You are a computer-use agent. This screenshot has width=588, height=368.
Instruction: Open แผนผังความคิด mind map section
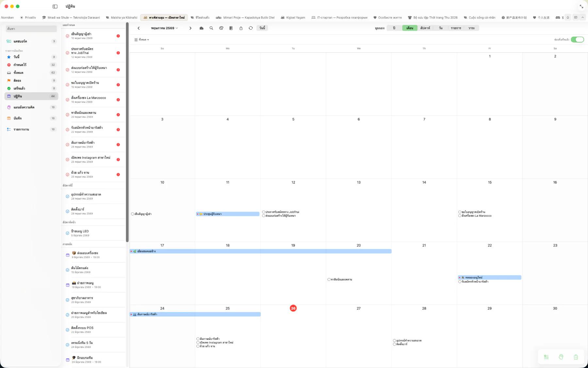click(x=31, y=107)
